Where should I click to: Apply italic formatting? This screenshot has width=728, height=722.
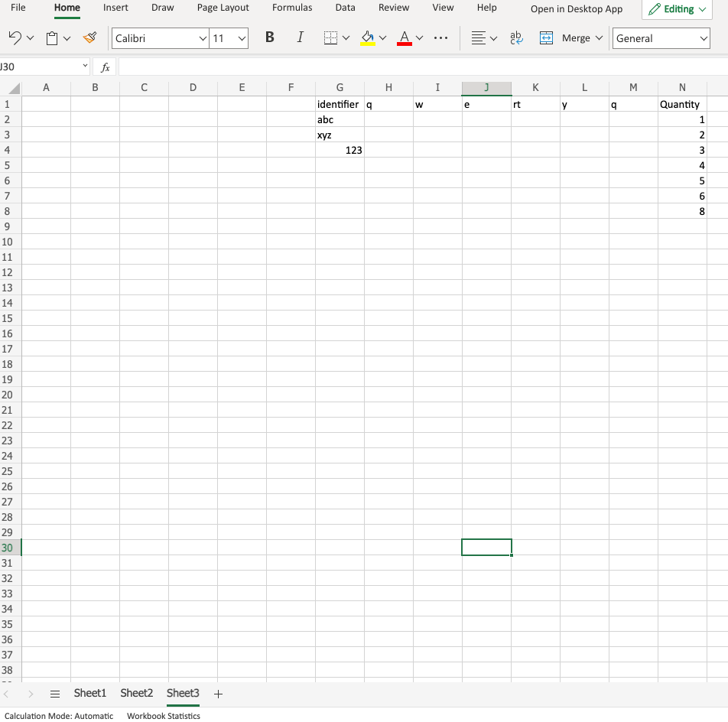[300, 37]
